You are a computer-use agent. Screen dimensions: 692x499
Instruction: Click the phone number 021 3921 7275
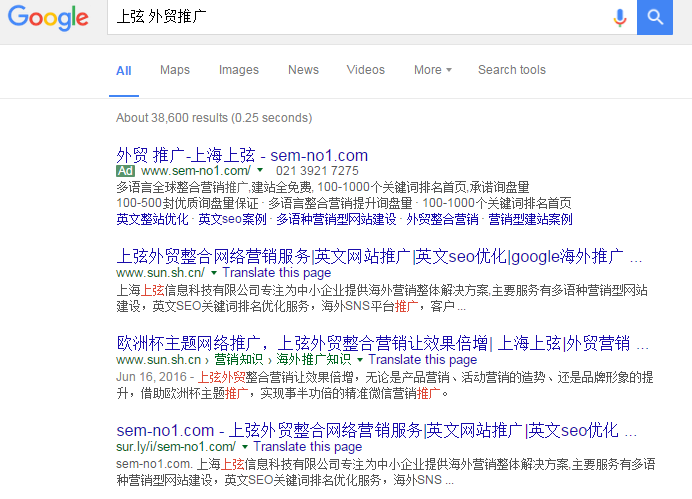click(x=317, y=171)
